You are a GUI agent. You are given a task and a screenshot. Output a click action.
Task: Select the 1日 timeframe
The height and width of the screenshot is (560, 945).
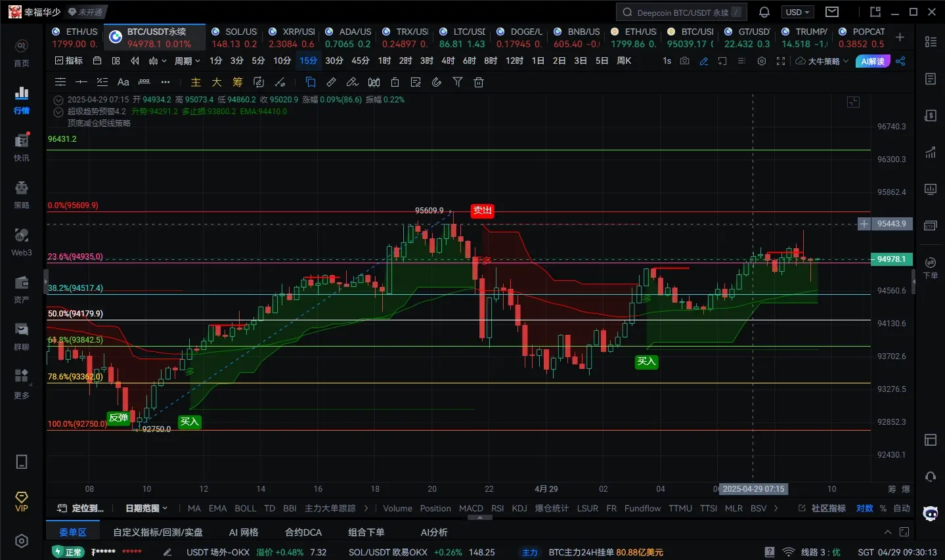(538, 60)
